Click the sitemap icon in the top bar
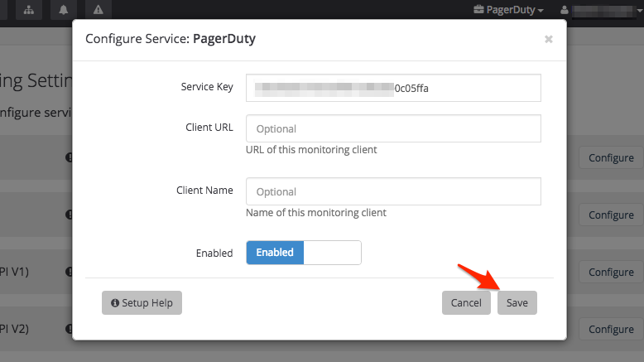The width and height of the screenshot is (644, 362). 29,10
